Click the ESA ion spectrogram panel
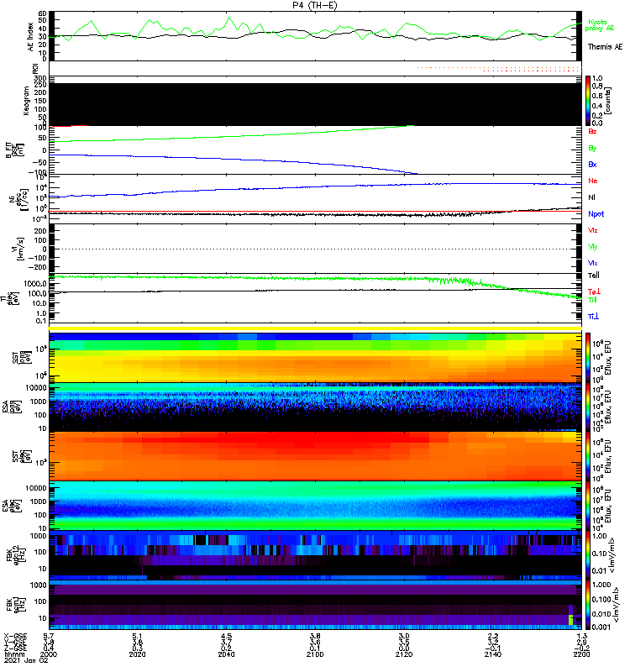Viewport: 630px width, 672px height. 316,407
